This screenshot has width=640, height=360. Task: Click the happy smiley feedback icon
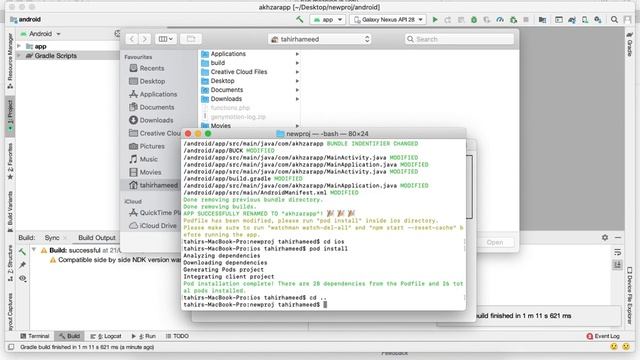click(613, 347)
